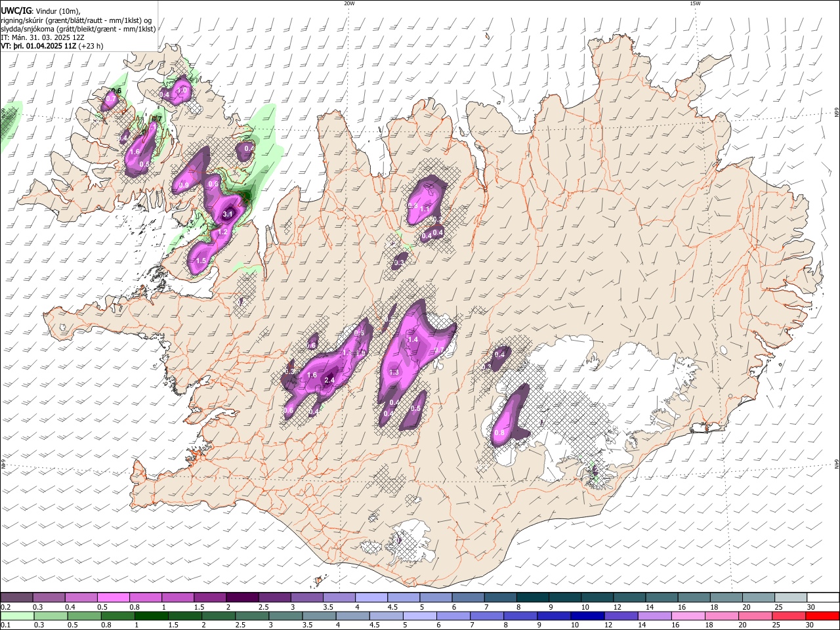This screenshot has height=630, width=840.
Task: Click the "15W" longitude label
Action: pos(695,3)
